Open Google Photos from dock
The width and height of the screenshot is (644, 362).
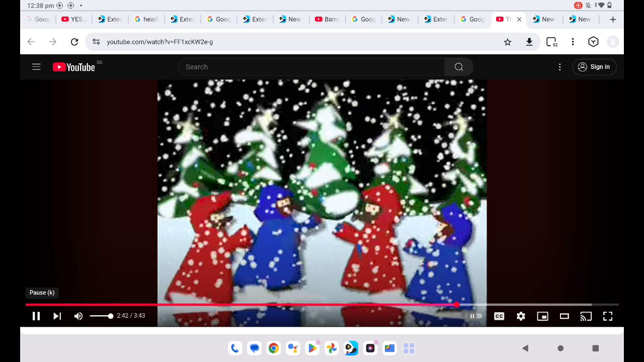tap(332, 348)
